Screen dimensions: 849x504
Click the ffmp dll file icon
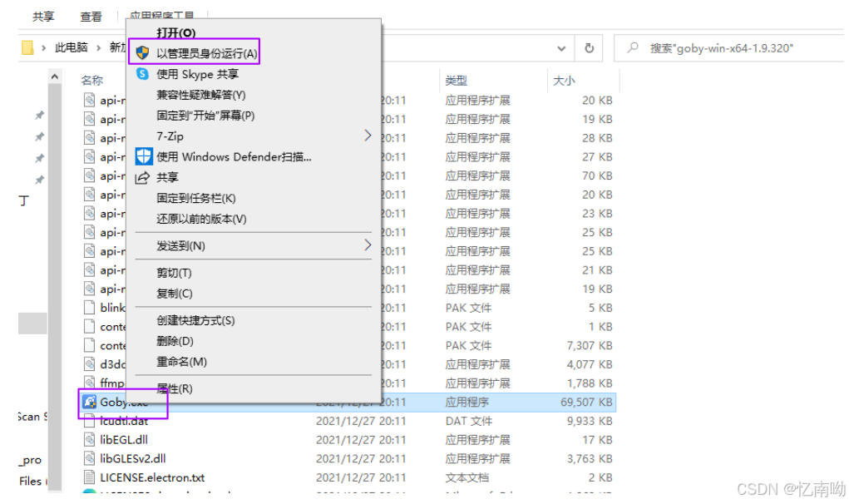point(89,383)
